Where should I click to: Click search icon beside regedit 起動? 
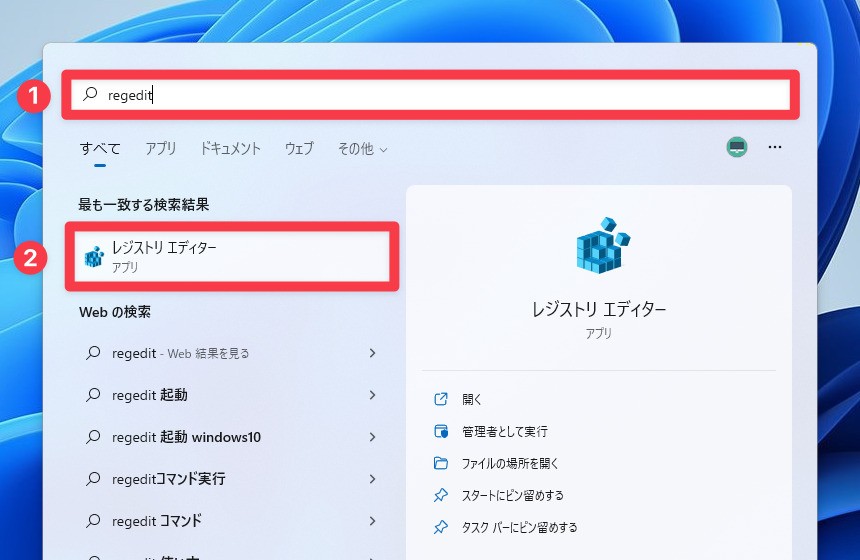pos(93,394)
